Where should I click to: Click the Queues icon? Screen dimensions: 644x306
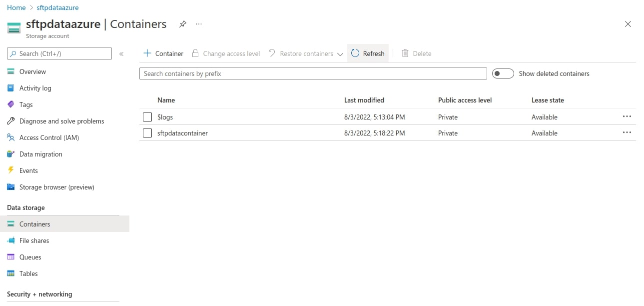(x=11, y=257)
